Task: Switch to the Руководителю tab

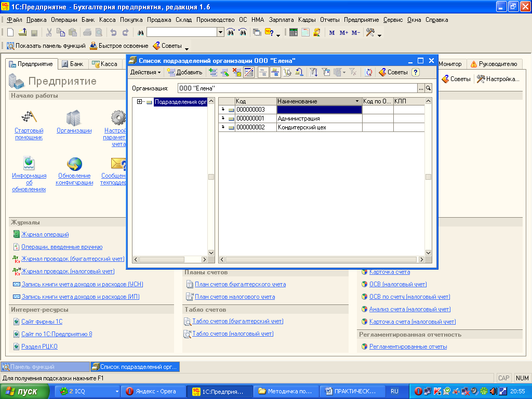Action: click(494, 64)
